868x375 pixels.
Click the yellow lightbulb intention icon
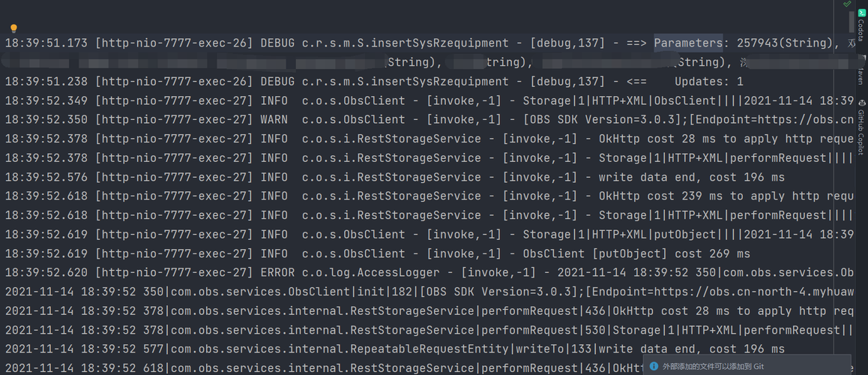pos(13,28)
